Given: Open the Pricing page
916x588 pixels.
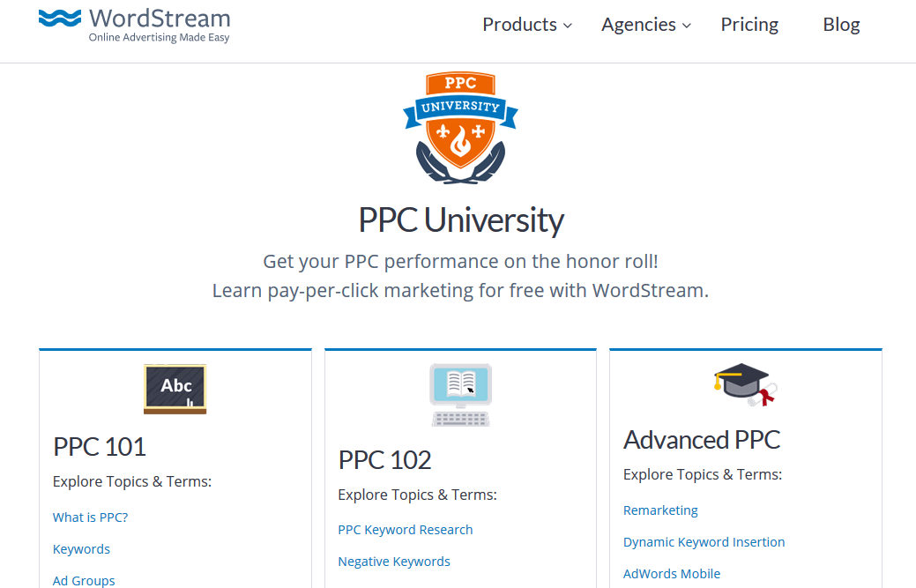Looking at the screenshot, I should (x=749, y=25).
